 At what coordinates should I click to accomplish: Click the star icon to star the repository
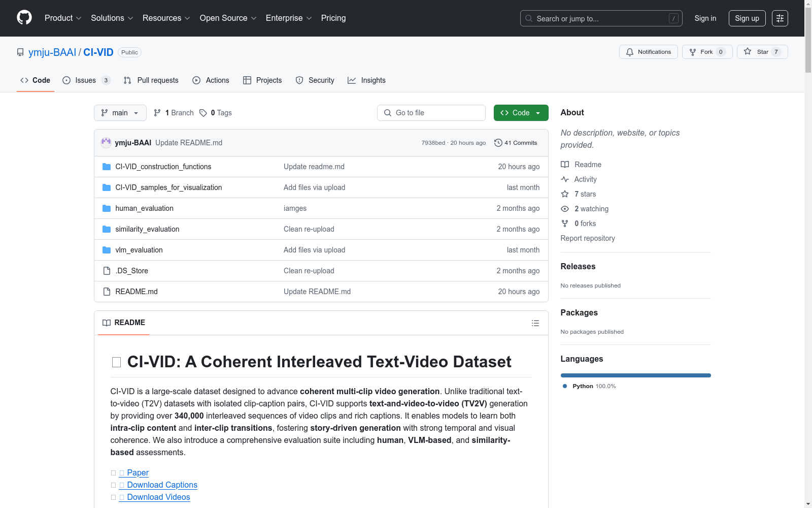click(748, 51)
